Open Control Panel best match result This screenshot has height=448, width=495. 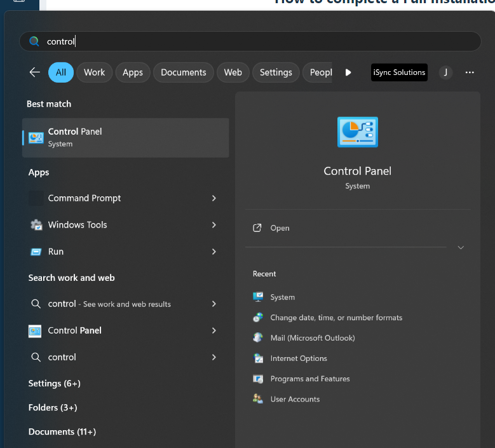[126, 138]
